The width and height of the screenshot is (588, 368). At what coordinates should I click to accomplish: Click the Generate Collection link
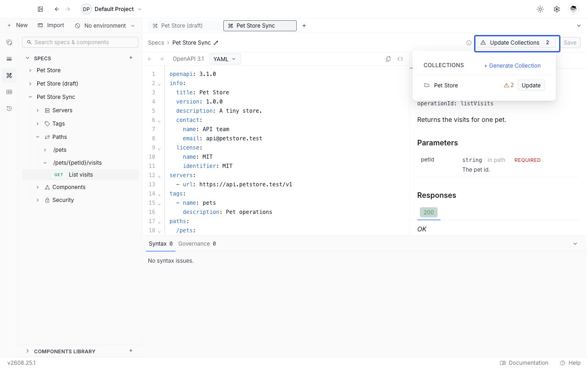point(512,66)
